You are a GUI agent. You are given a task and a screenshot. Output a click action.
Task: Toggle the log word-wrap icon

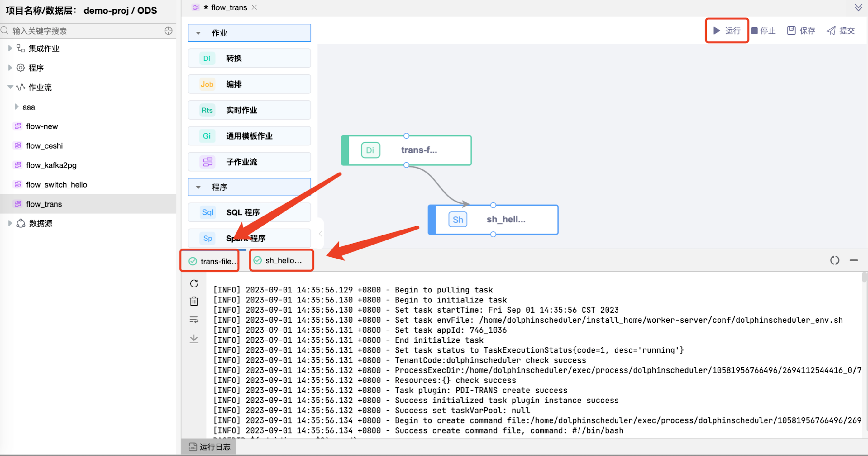(194, 320)
